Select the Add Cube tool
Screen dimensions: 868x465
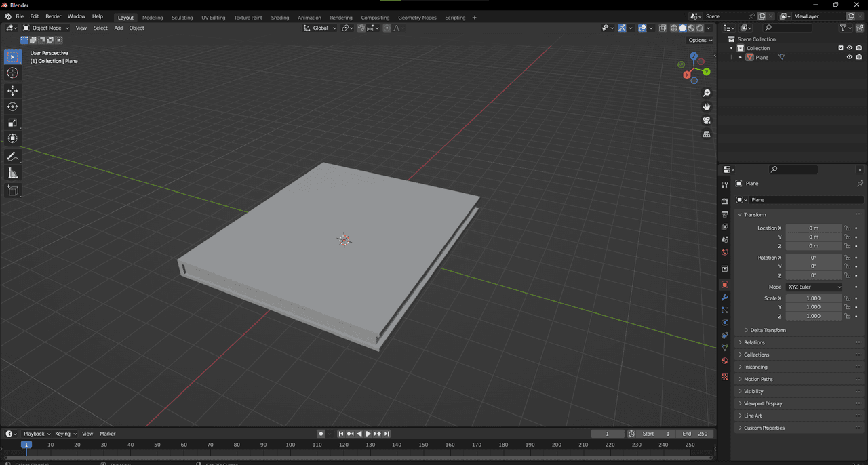pos(13,190)
